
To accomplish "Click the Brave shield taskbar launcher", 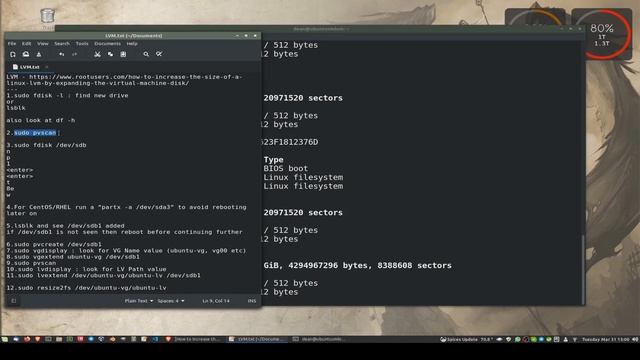I will [38, 339].
